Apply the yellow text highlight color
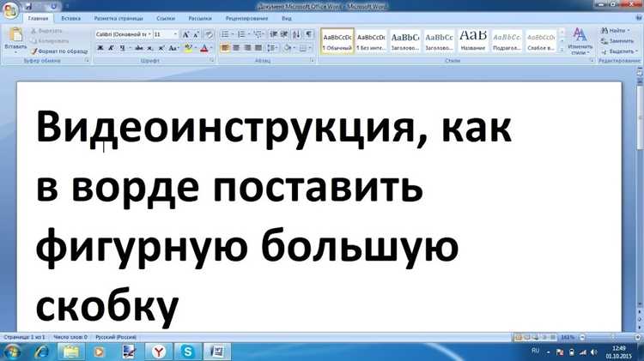Viewport: 644px width, 361px height. click(x=188, y=48)
